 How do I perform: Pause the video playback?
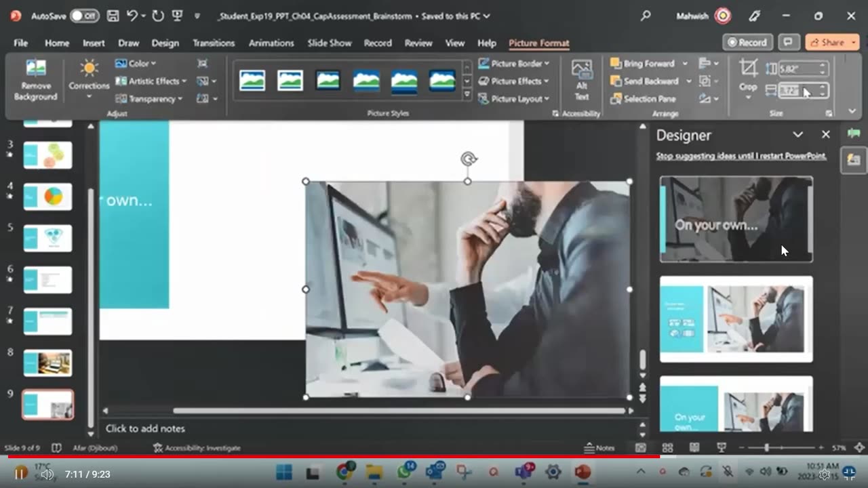[x=20, y=474]
